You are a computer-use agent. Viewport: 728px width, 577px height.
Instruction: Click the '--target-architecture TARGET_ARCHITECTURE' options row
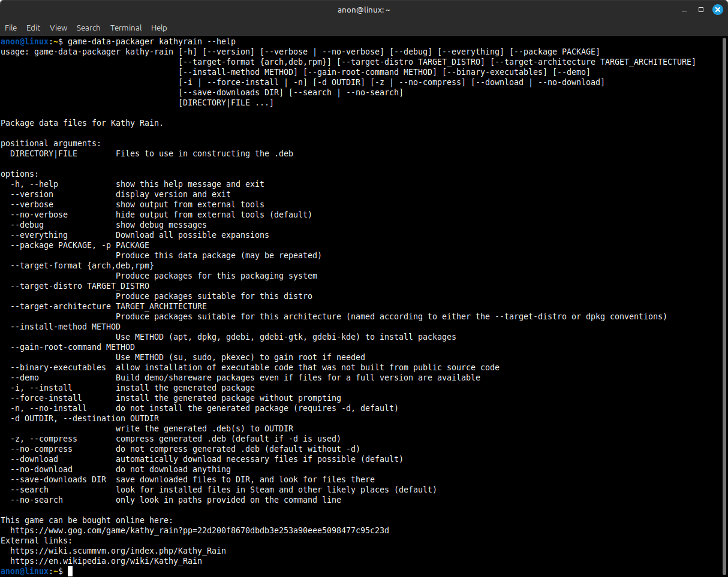[x=109, y=306]
